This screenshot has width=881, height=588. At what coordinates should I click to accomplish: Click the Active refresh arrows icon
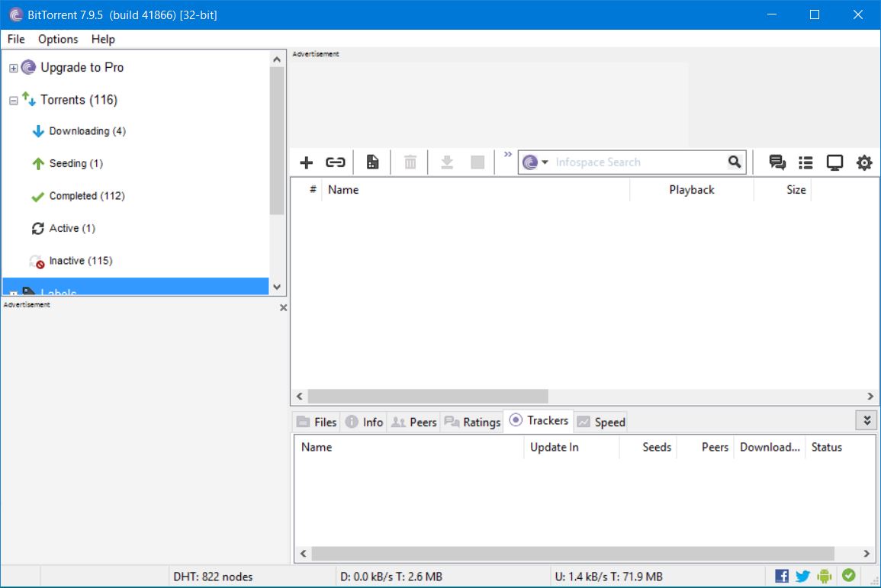click(x=37, y=228)
